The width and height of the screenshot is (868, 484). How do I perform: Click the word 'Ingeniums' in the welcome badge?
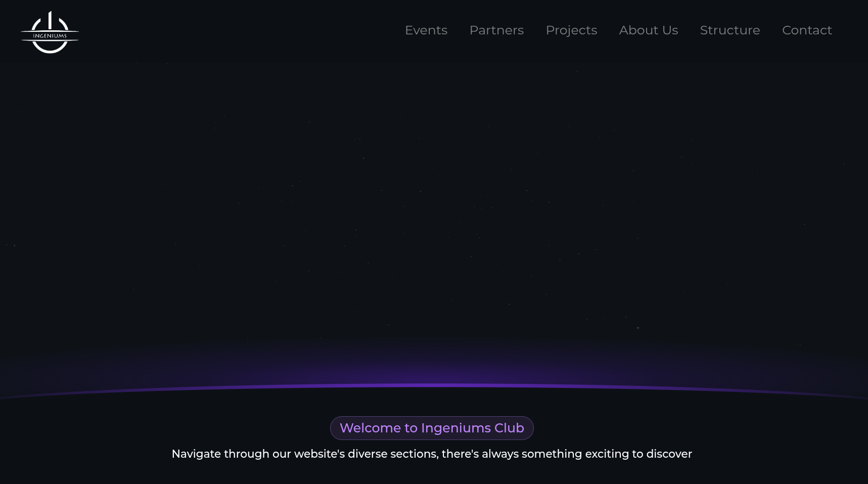pyautogui.click(x=455, y=428)
